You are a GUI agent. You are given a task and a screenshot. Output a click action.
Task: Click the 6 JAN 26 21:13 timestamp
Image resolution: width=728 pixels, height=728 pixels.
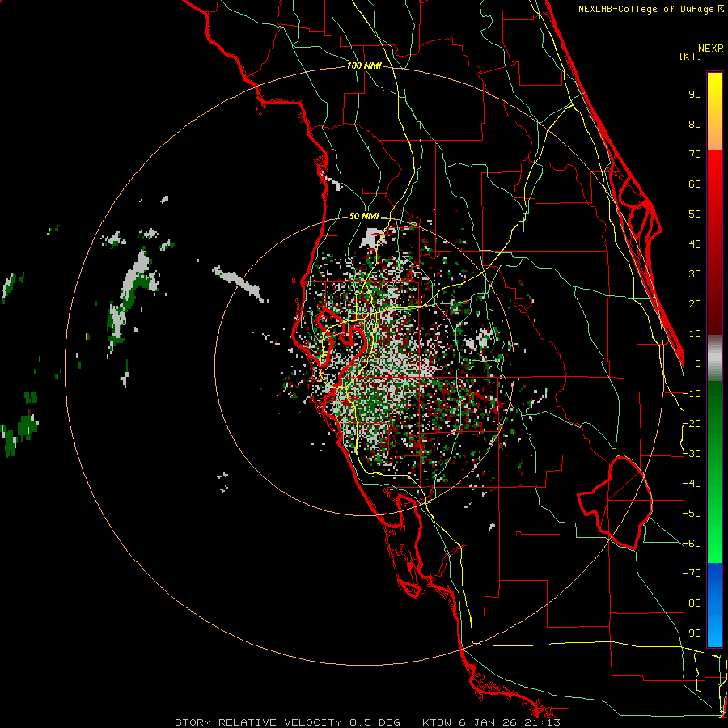tap(510, 722)
